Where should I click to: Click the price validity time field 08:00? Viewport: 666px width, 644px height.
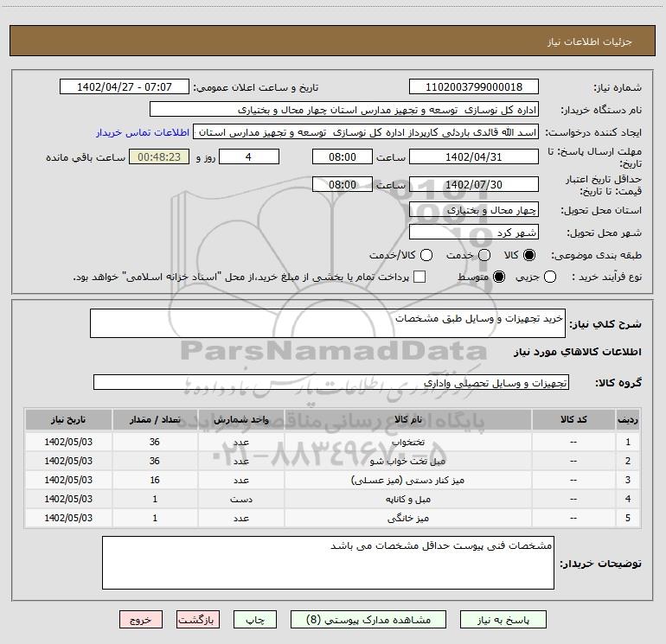(343, 185)
